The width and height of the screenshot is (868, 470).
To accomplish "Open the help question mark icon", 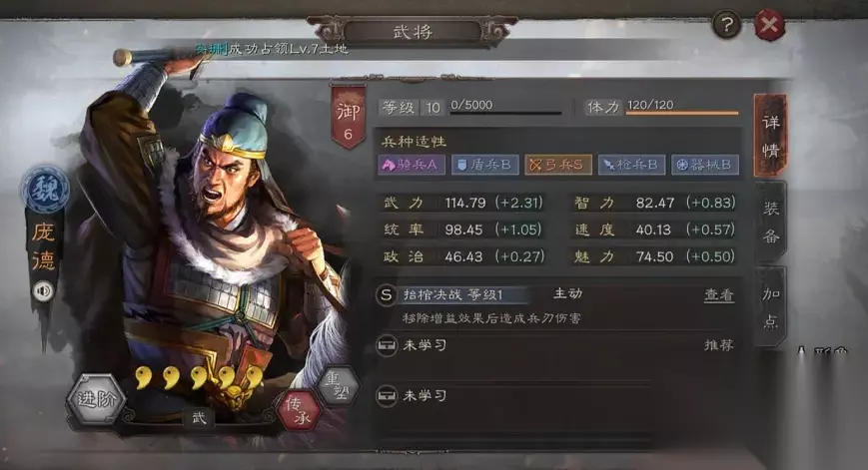I will click(x=727, y=24).
